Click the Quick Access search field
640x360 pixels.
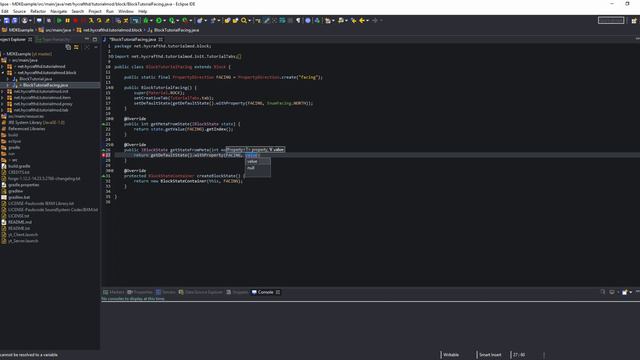(x=611, y=20)
